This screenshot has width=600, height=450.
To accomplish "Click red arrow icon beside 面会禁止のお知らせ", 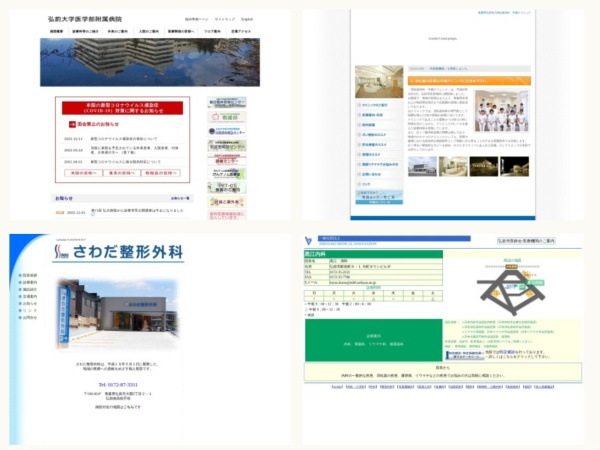I will (71, 125).
